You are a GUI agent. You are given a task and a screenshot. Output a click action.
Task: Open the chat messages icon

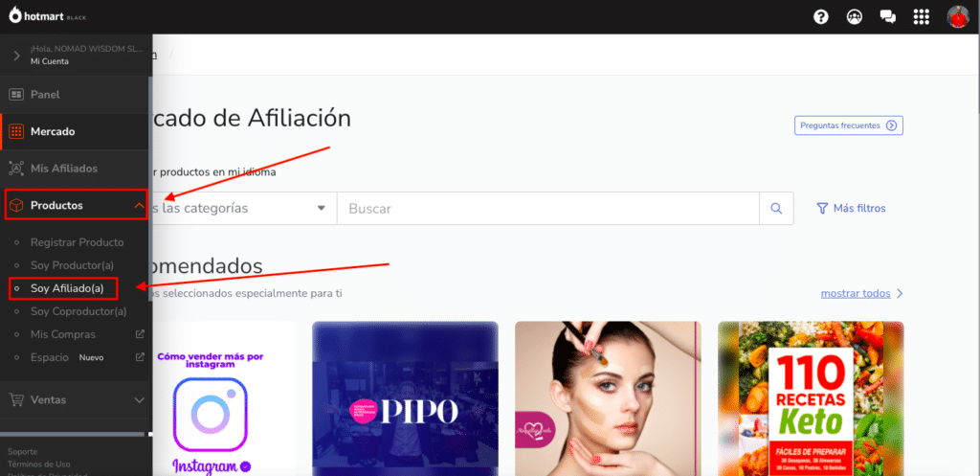887,16
